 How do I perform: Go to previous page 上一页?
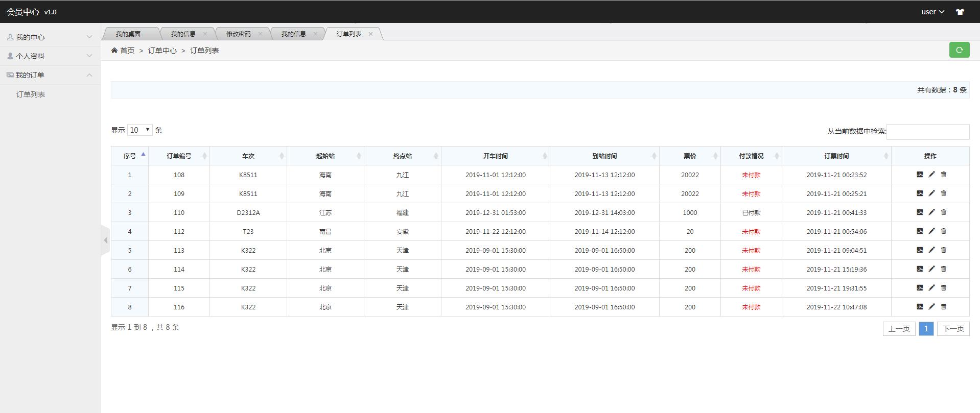coord(899,329)
